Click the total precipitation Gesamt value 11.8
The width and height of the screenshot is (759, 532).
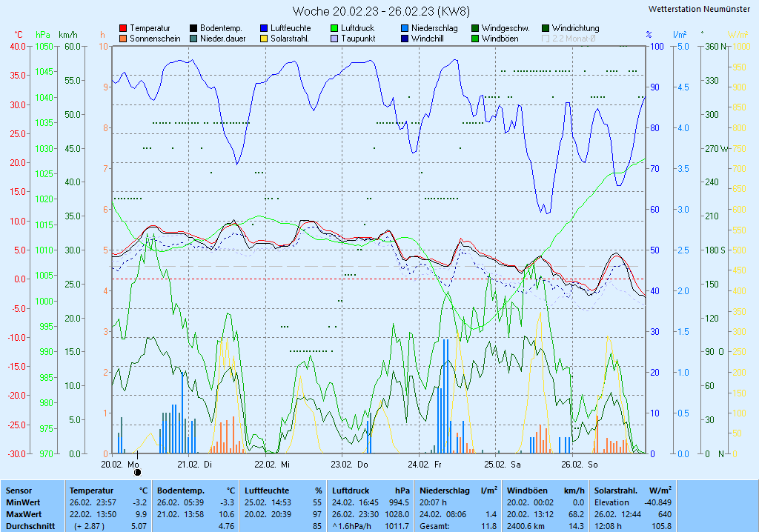[x=489, y=526]
